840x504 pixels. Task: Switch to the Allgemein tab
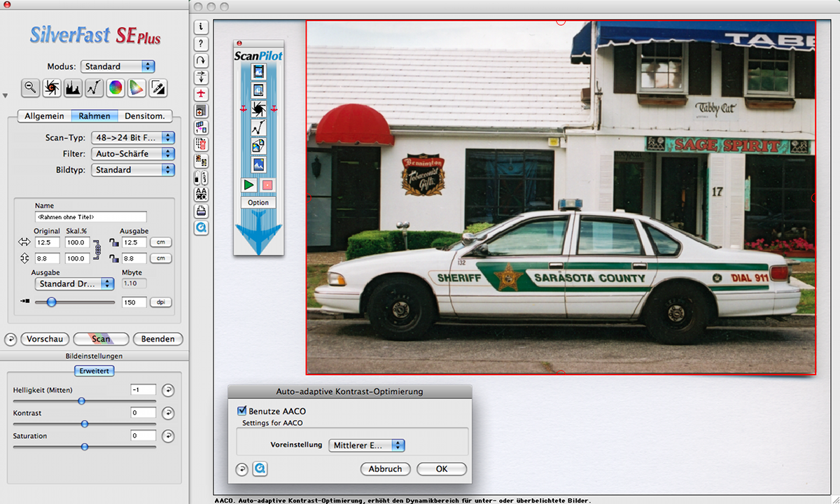(45, 115)
